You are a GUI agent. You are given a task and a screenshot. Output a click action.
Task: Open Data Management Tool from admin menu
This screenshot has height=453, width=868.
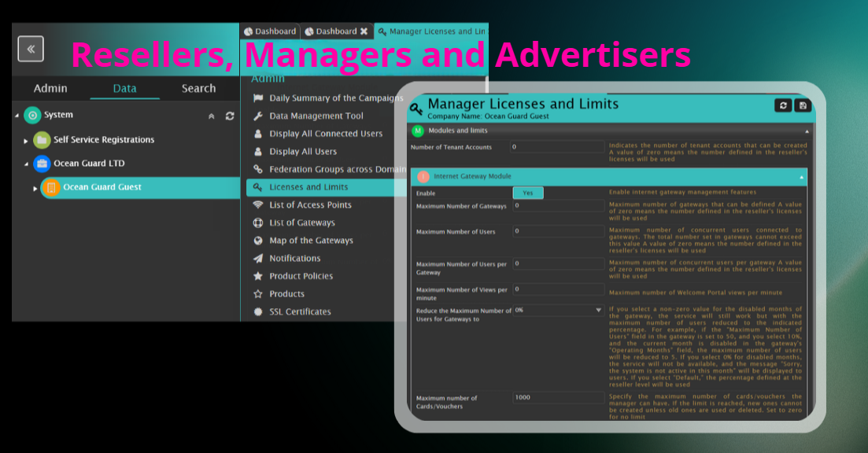pos(316,116)
